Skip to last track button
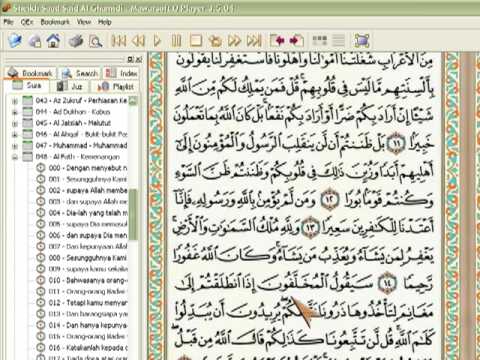 point(254,41)
